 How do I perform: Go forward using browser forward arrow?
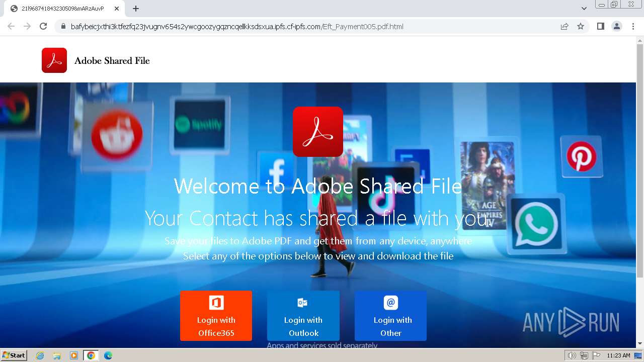point(27,26)
